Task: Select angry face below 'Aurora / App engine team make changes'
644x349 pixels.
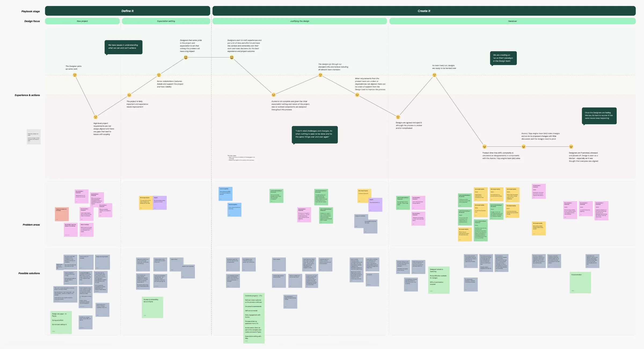Action: click(x=524, y=146)
